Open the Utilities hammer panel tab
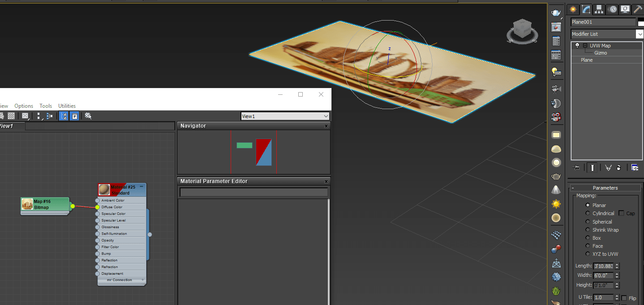The width and height of the screenshot is (644, 305). point(638,9)
